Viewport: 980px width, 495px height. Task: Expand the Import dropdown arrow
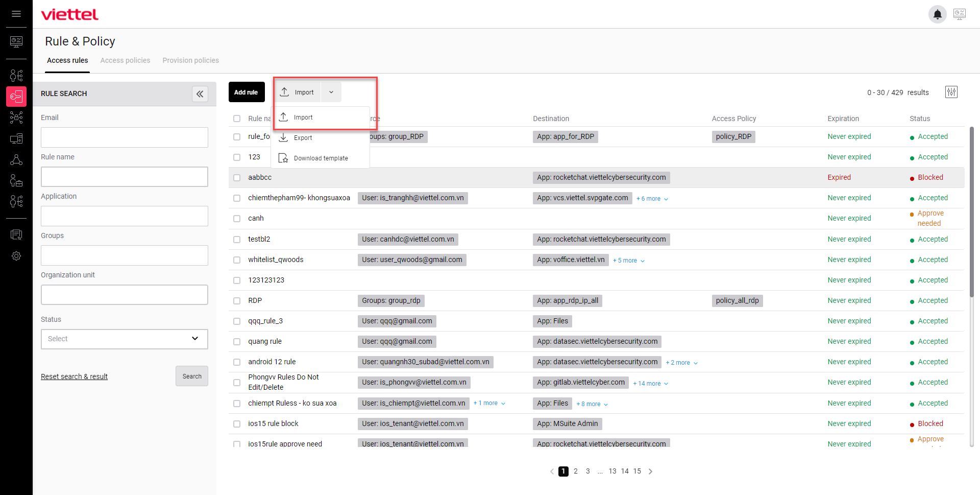pos(331,92)
